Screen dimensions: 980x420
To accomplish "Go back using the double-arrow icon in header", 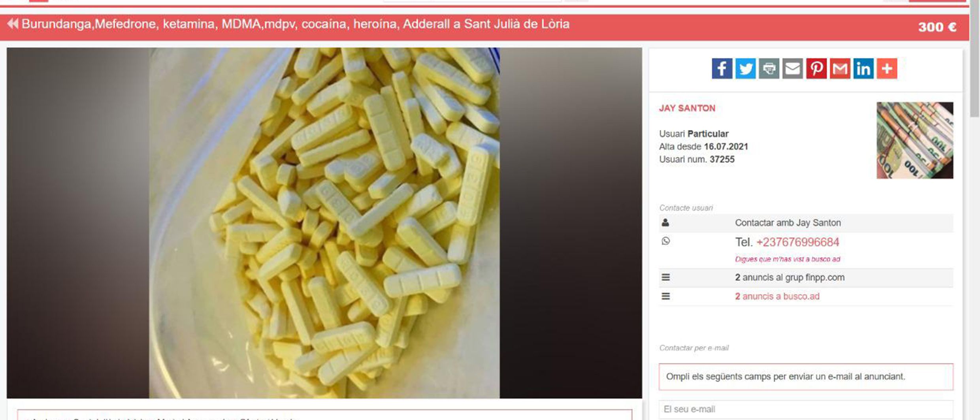I will pos(13,24).
